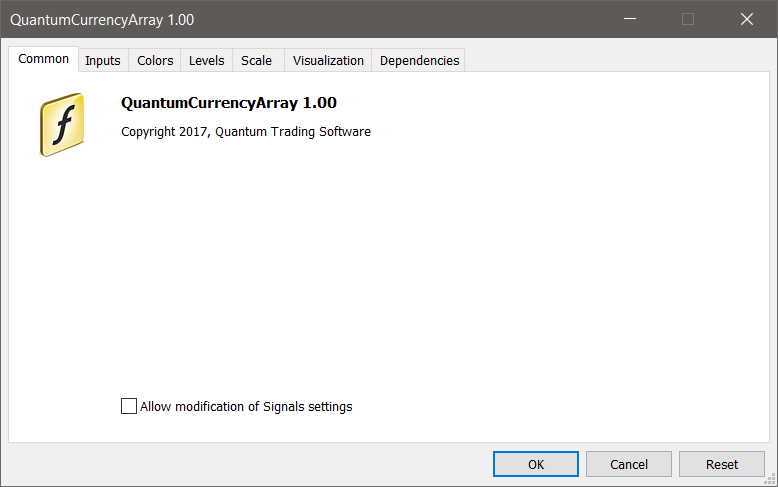Click the window title bar text
The width and height of the screenshot is (778, 487).
pyautogui.click(x=102, y=19)
